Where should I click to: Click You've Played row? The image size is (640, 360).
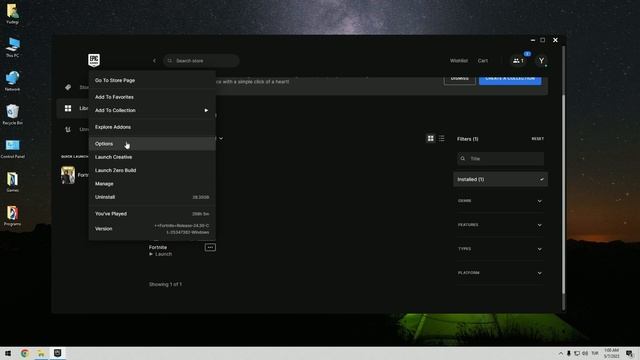(152, 214)
